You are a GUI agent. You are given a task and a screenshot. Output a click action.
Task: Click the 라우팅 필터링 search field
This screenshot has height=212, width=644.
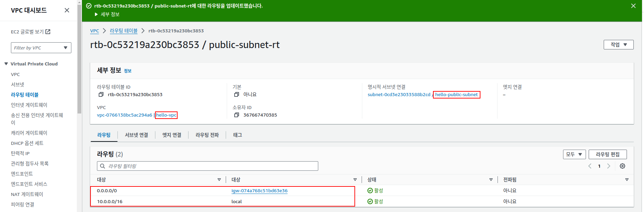208,166
